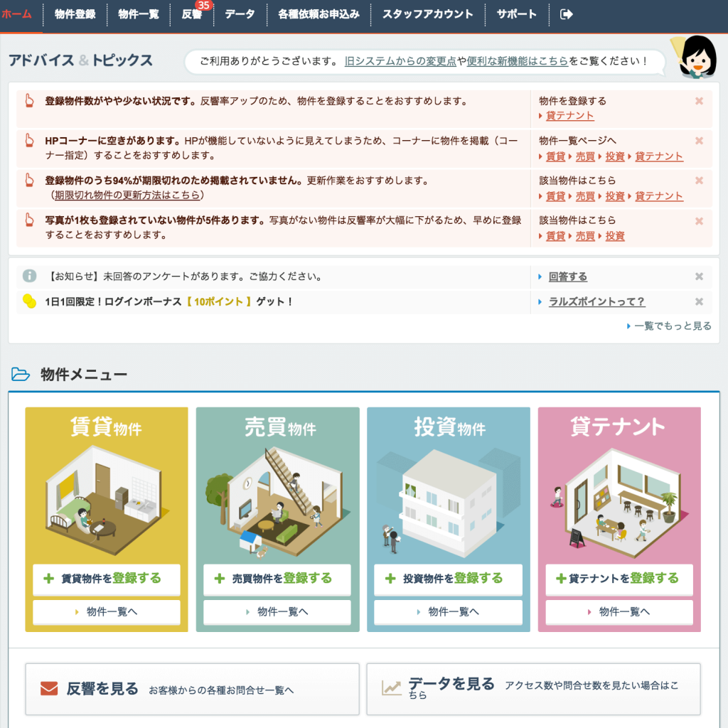
Task: Click 賃貸物件を登録する button
Action: (x=105, y=580)
